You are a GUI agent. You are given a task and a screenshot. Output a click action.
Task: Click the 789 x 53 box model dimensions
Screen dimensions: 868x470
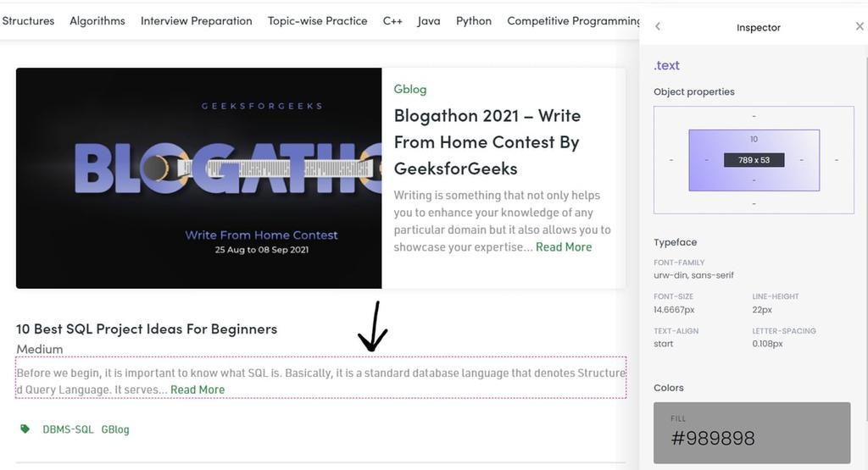(754, 160)
